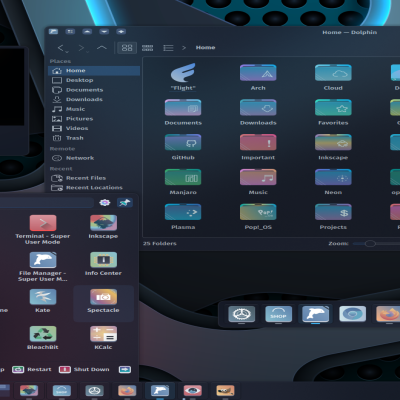Click arrow button right of Shut Down
The width and height of the screenshot is (400, 400).
point(125,369)
